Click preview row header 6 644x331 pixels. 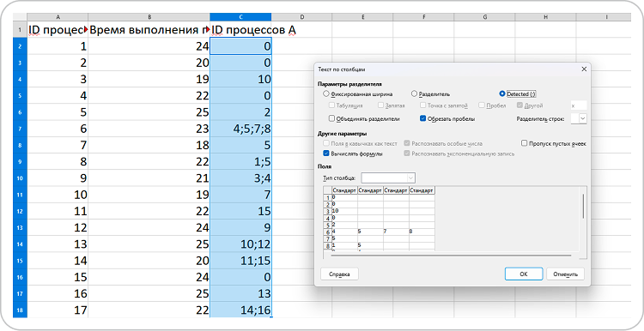[x=328, y=232]
